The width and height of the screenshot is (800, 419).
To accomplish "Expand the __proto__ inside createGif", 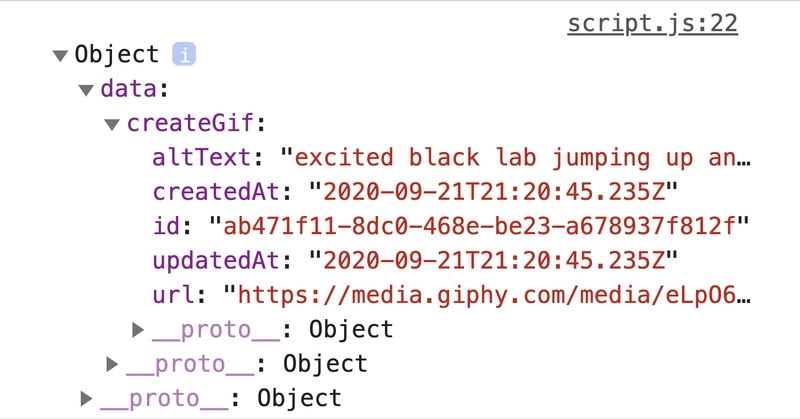I will pos(138,330).
